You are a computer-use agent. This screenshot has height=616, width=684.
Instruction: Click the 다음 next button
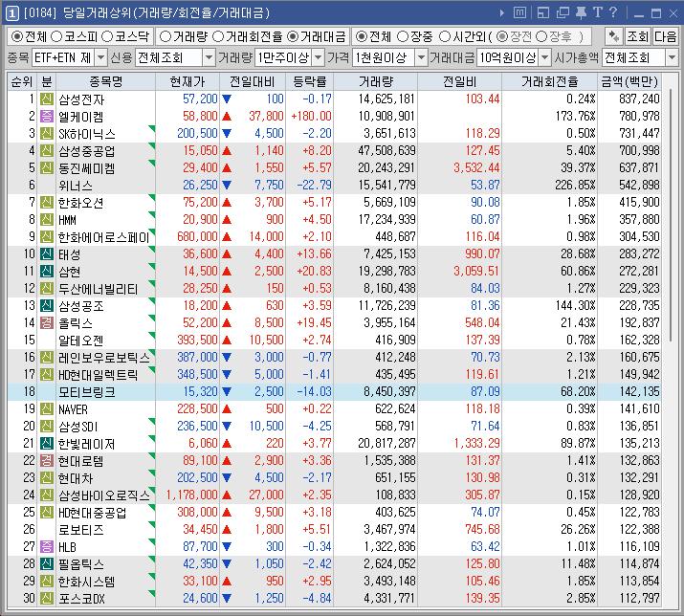coord(665,36)
